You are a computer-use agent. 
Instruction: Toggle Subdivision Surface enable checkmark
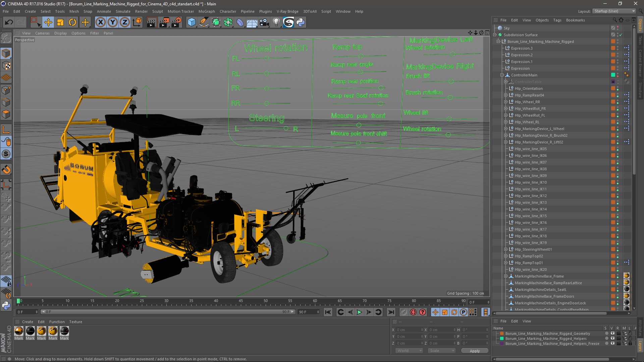click(621, 35)
